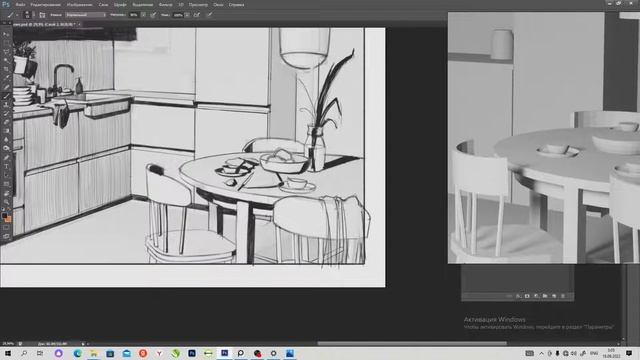Reset default foreground and background colors
Screen dimensions: 640x360
(x=3, y=210)
